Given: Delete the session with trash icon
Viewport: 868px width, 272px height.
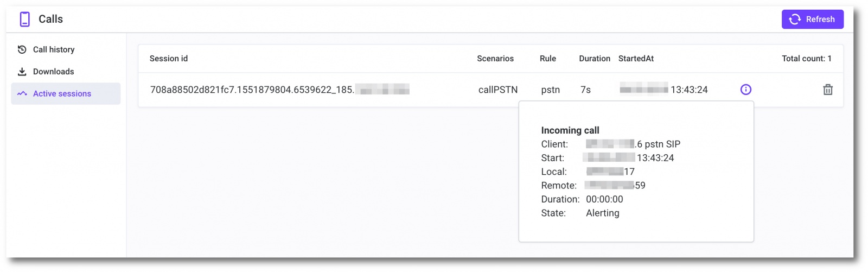Looking at the screenshot, I should (x=827, y=90).
